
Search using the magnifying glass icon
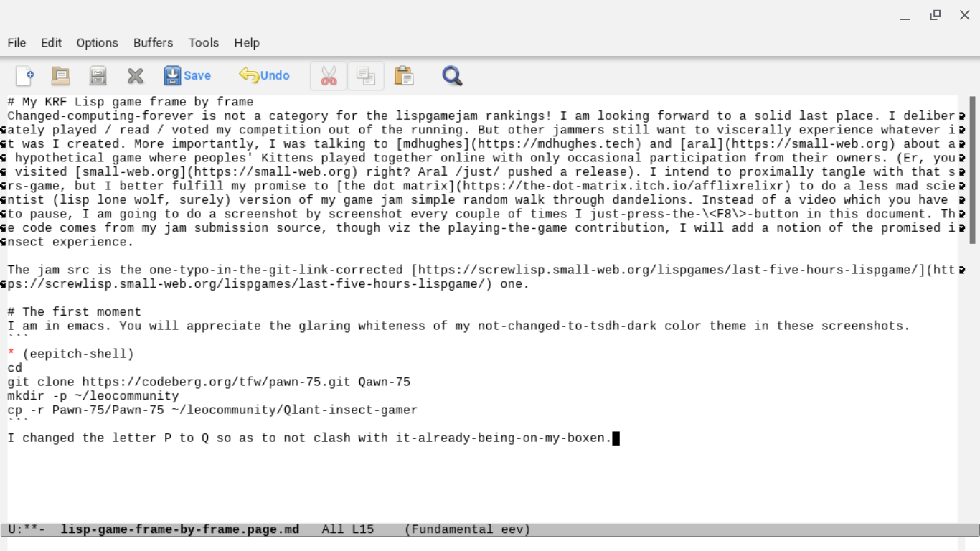point(452,75)
